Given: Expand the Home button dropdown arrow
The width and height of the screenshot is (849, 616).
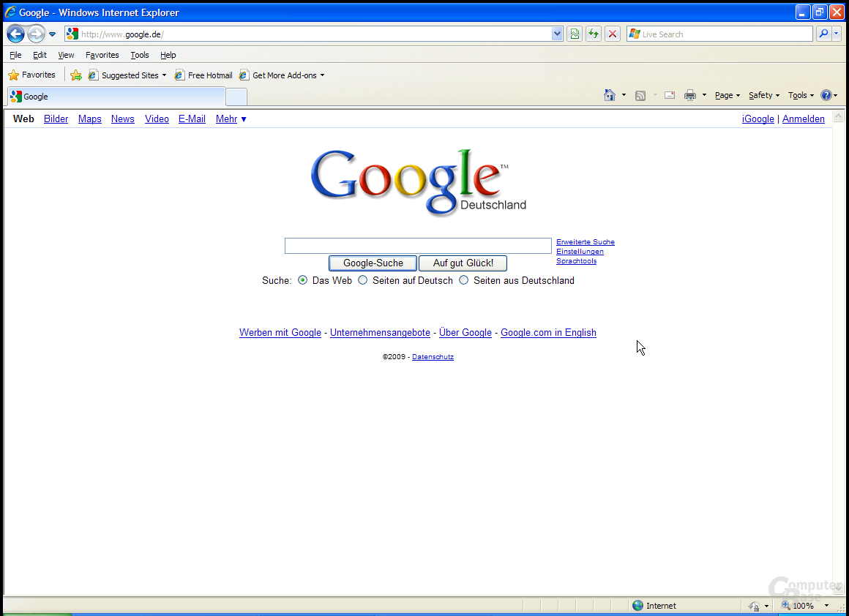Looking at the screenshot, I should pyautogui.click(x=624, y=95).
